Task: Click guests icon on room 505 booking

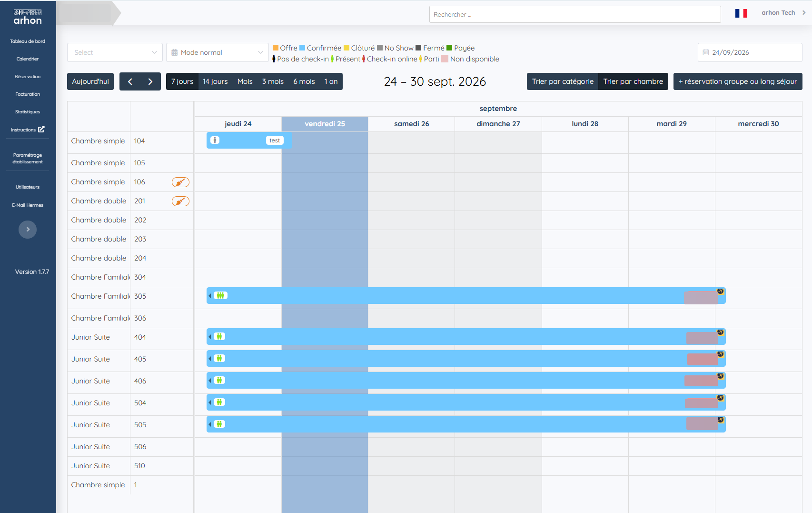Action: click(219, 424)
